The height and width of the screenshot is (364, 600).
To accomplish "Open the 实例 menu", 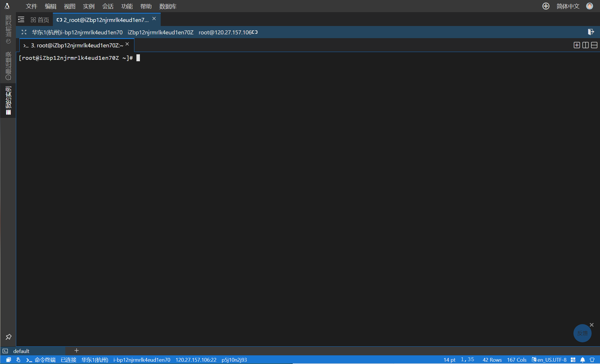I will click(x=89, y=6).
